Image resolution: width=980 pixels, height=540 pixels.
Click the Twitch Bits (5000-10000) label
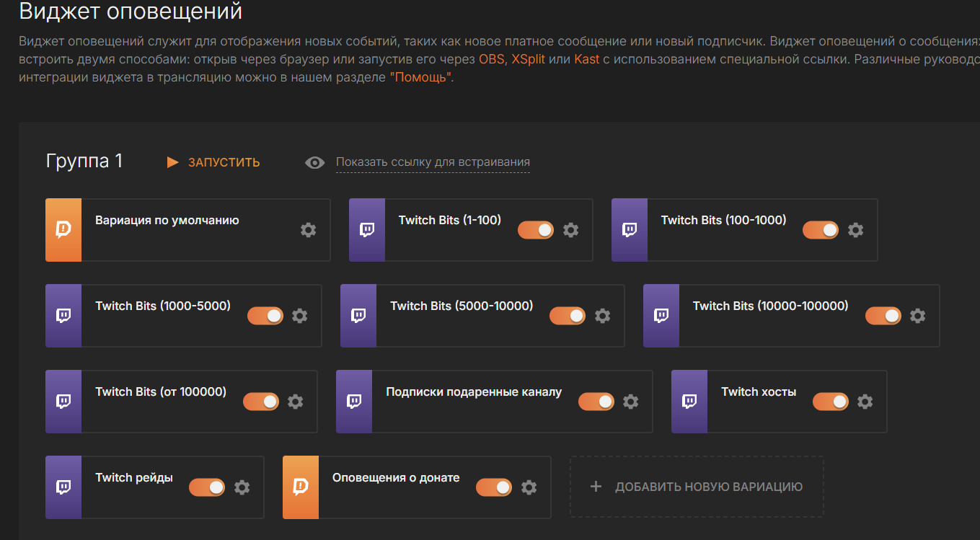[462, 306]
